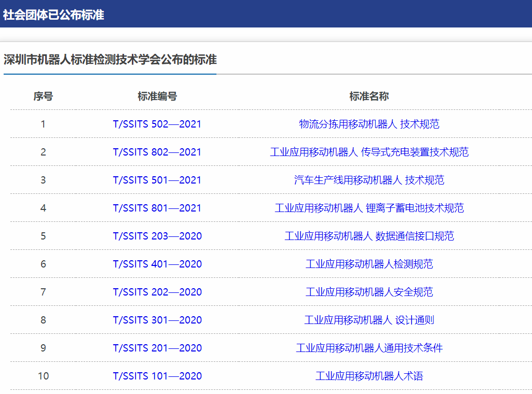532x394 pixels.
Task: Open 工业应用移动机器人术语 standard
Action: pyautogui.click(x=369, y=376)
